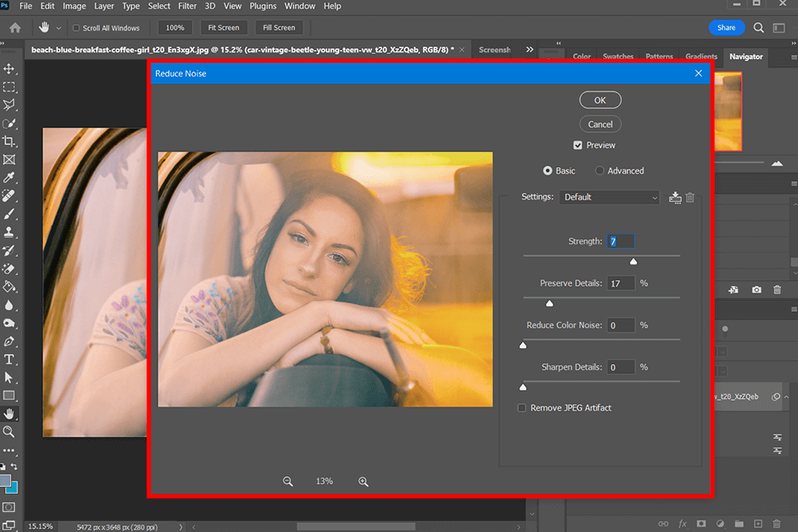Expand the Hand tool preset picker
Viewport: 798px width, 532px height.
tap(58, 28)
